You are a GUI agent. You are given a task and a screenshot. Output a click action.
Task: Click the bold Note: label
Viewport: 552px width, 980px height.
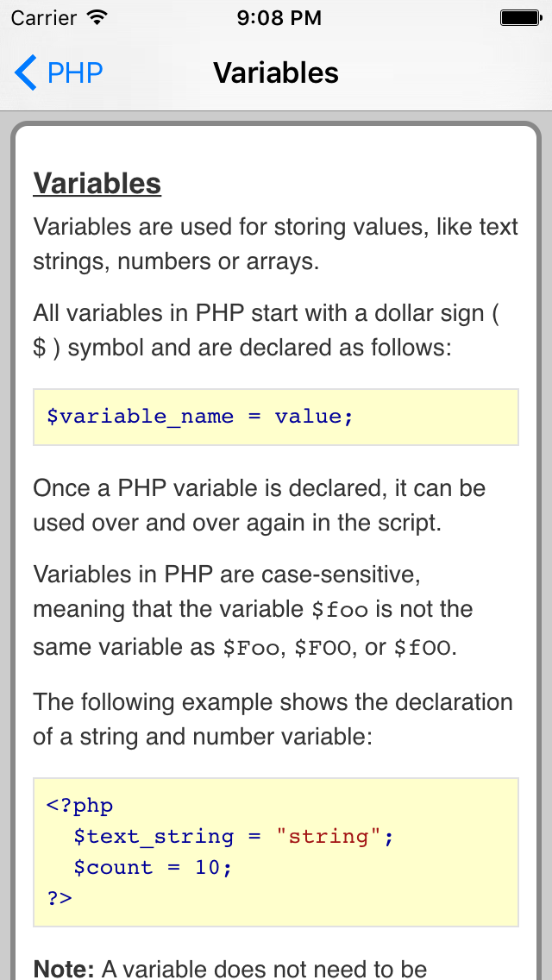(x=64, y=970)
